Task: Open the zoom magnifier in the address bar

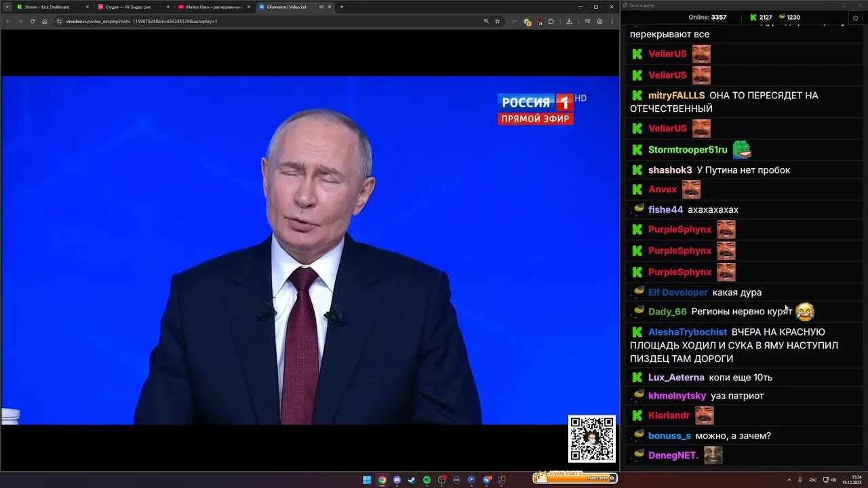Action: point(486,21)
